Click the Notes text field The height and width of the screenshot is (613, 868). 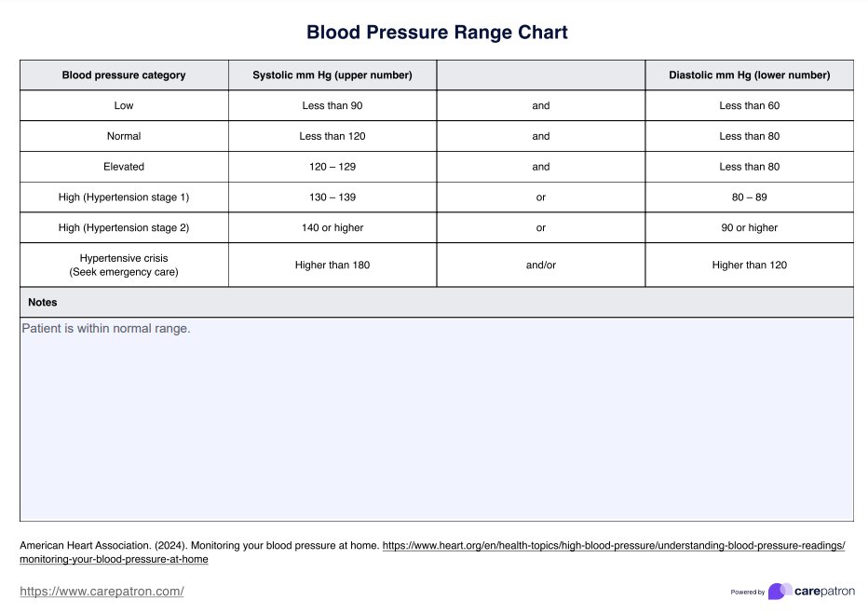(436, 419)
